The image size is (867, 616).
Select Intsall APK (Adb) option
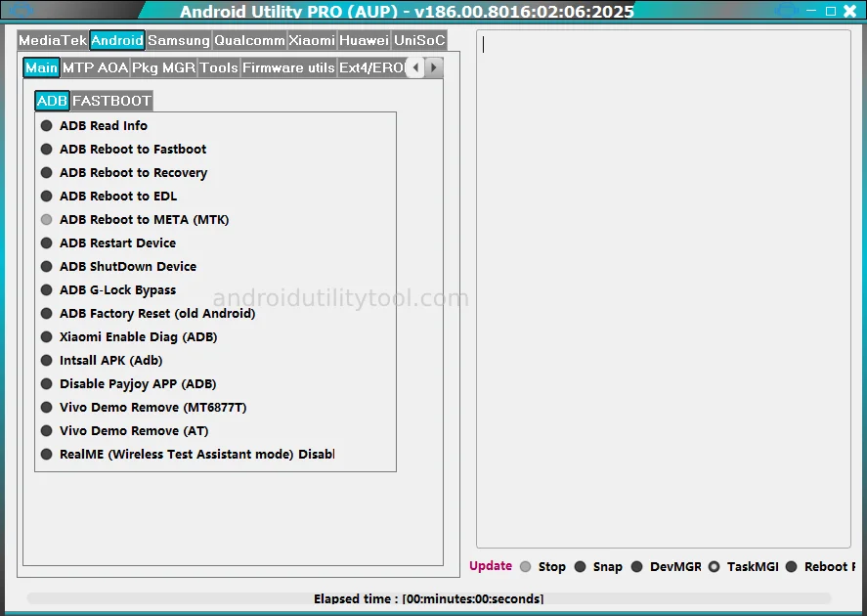coord(102,361)
